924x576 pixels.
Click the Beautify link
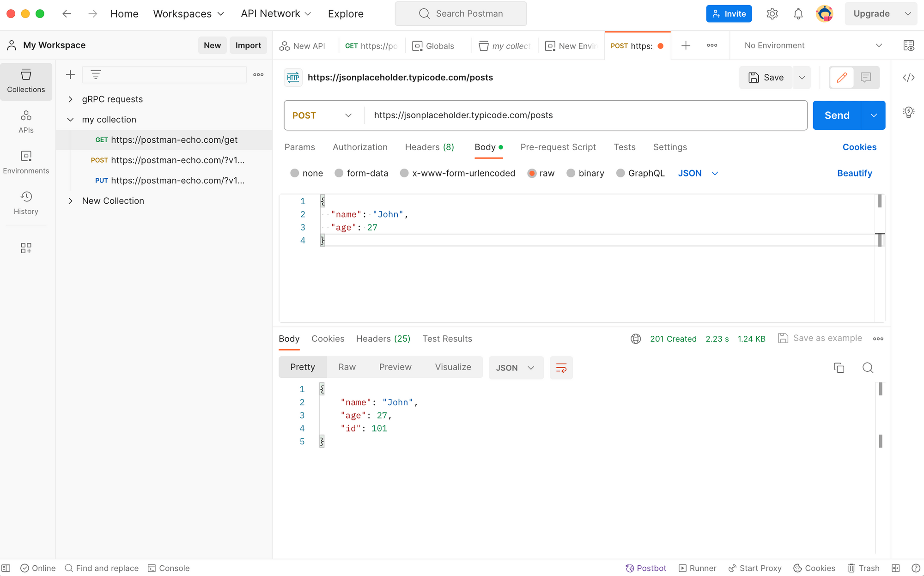(x=855, y=173)
